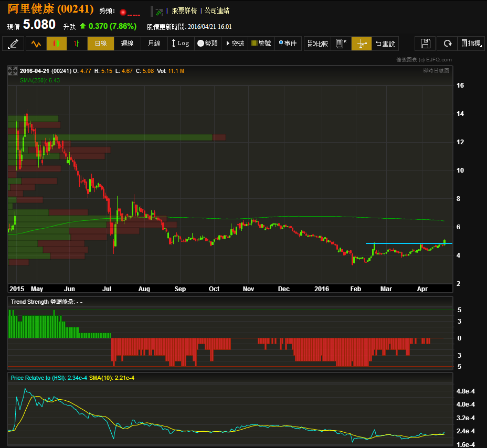
Task: Click the 重設 reset button
Action: [x=385, y=44]
